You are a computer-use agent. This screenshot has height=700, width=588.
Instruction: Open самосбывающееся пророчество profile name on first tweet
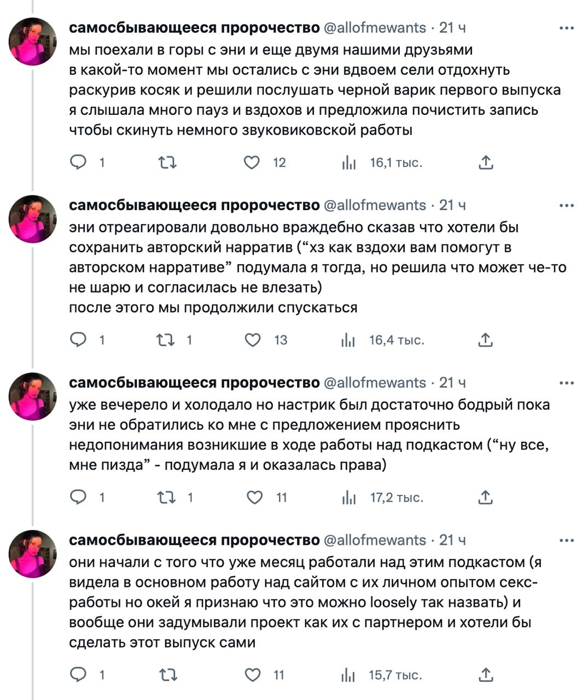[x=194, y=27]
